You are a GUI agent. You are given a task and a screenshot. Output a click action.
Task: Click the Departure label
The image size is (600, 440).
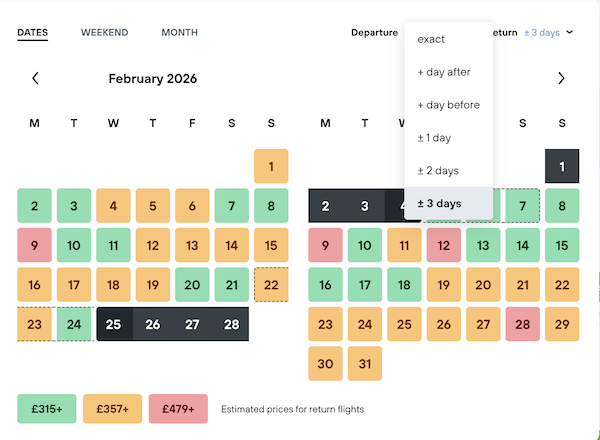(374, 33)
